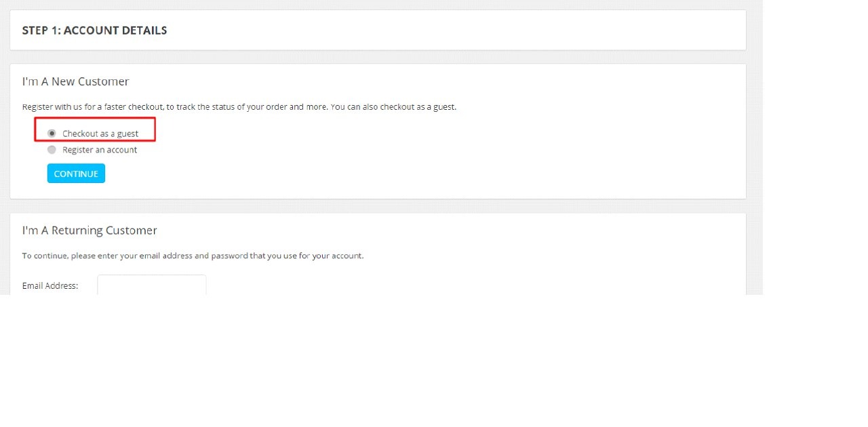Focus the Email Address input field
Viewport: 868px width, 427px height.
(x=151, y=285)
